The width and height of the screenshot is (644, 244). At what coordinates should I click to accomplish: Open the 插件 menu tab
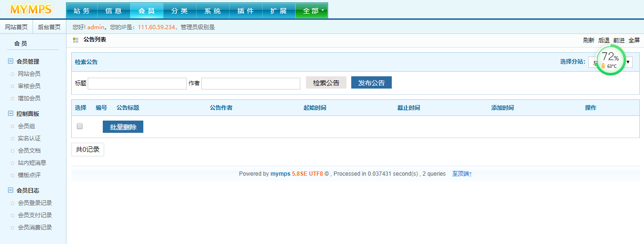(246, 11)
